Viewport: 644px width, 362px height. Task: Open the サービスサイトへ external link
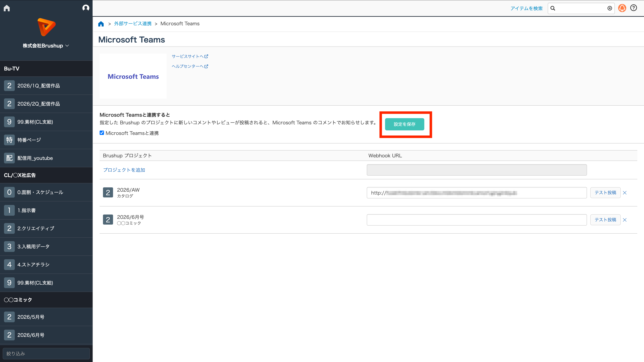pyautogui.click(x=190, y=56)
